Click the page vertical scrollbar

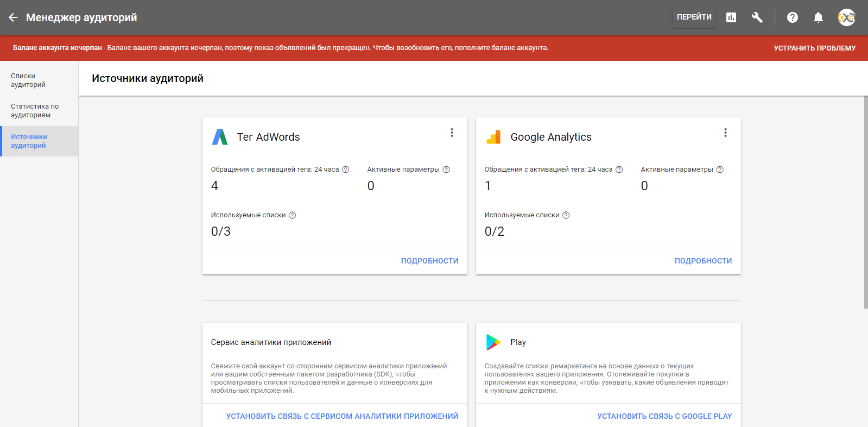click(866, 202)
